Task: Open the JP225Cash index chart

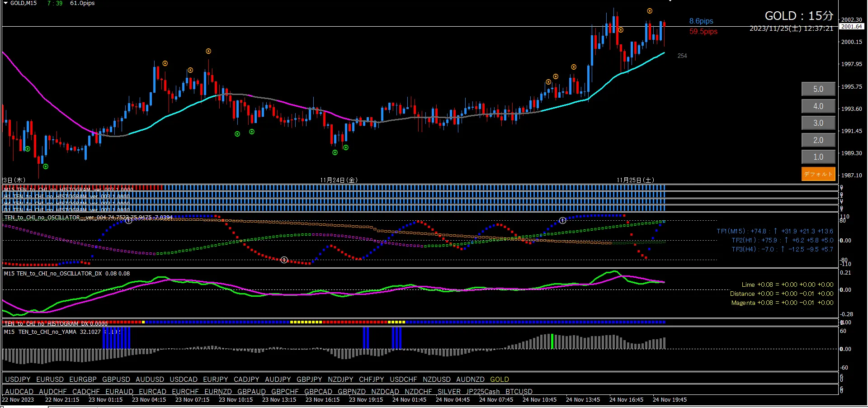Action: (x=483, y=392)
